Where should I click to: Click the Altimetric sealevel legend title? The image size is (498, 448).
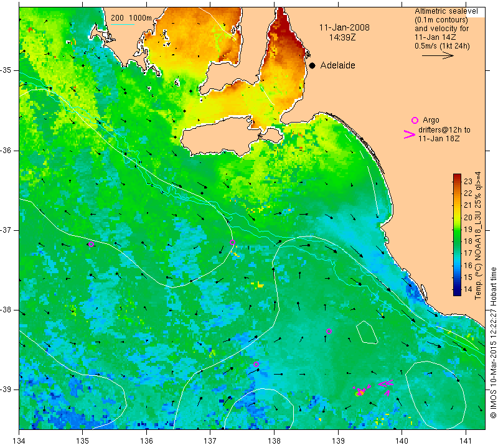[x=446, y=11]
